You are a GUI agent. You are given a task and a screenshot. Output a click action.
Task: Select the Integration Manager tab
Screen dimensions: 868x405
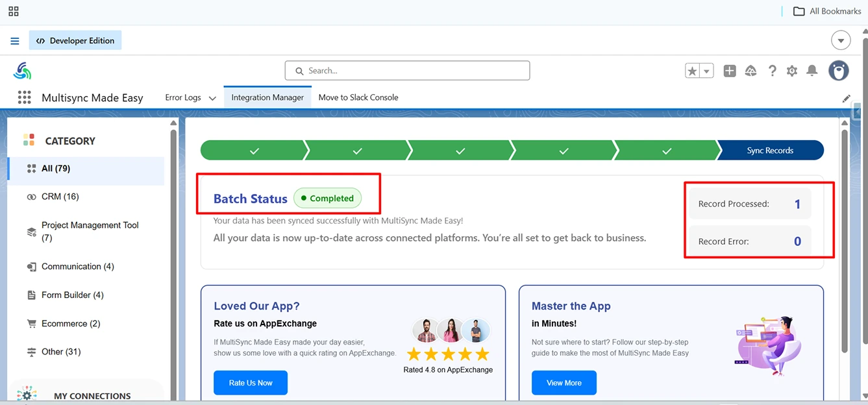click(x=267, y=97)
